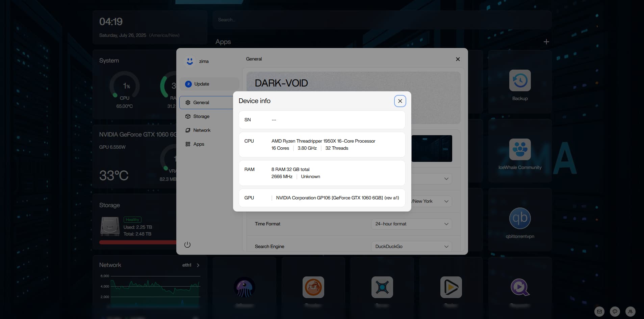Open the jellyfish app icon
Viewport: 644px width, 319px height.
pos(244,287)
